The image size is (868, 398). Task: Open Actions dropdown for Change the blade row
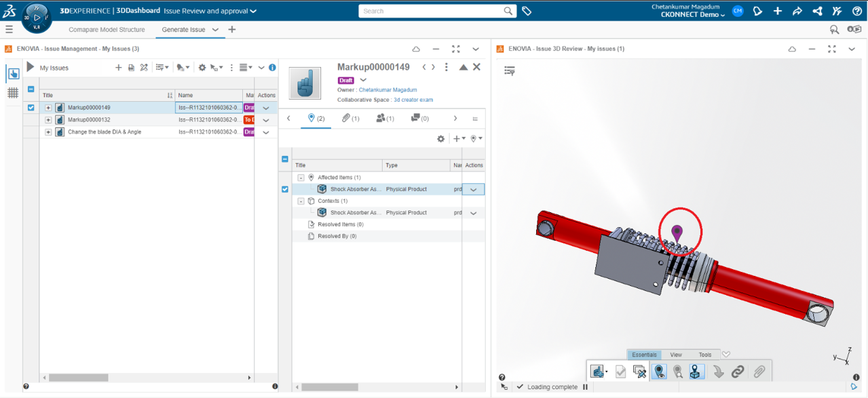coord(266,132)
